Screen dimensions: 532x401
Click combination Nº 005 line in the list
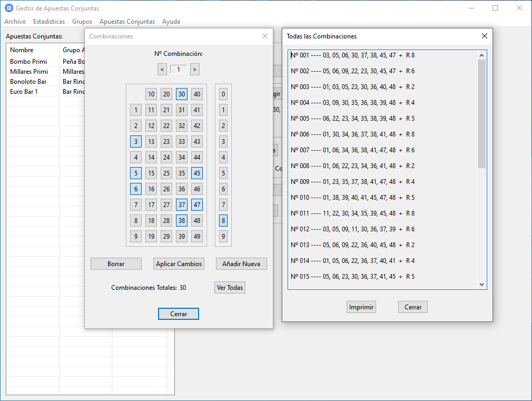[x=352, y=119]
